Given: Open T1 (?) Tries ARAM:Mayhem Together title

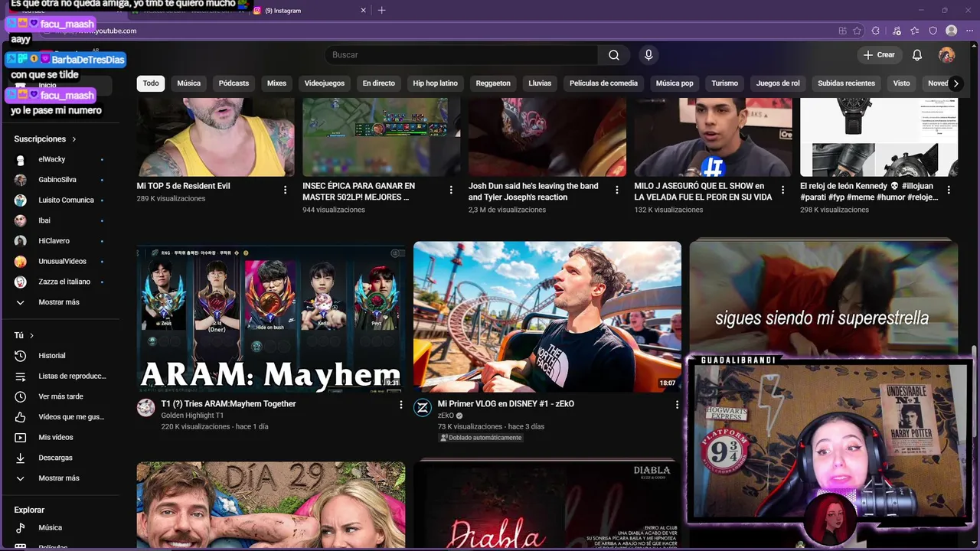Looking at the screenshot, I should 228,404.
